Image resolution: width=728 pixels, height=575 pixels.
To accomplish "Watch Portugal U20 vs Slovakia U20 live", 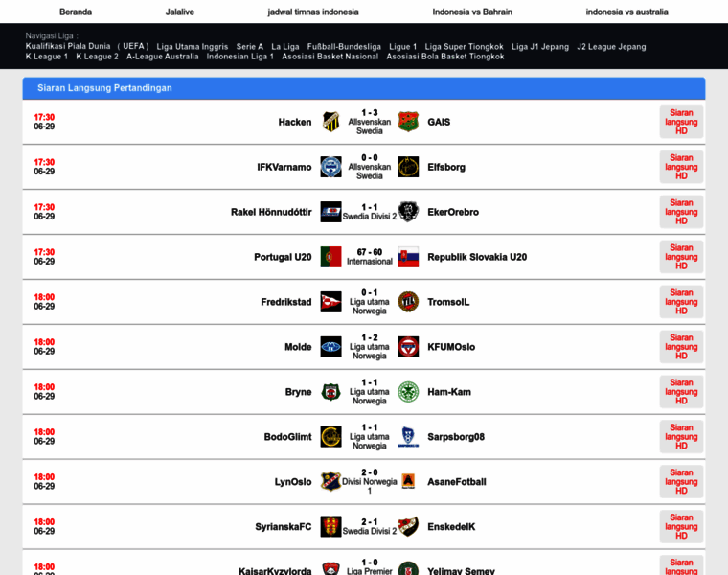I will tap(681, 257).
